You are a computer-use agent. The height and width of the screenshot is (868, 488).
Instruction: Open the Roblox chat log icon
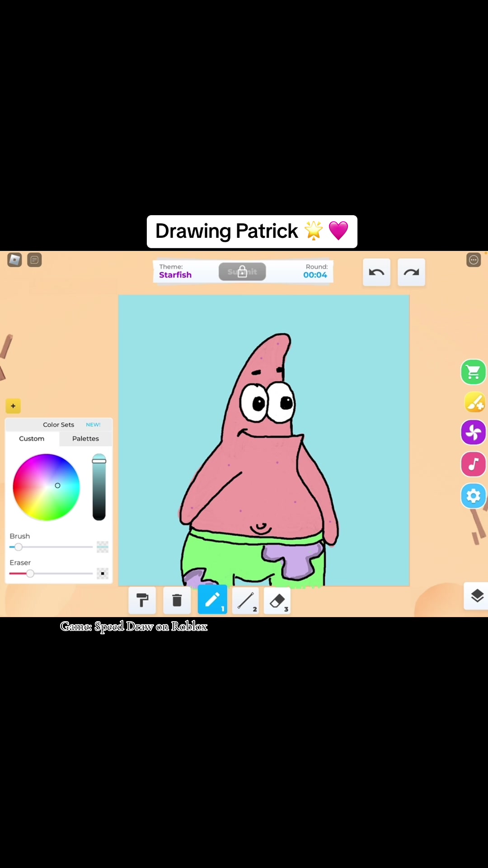click(x=34, y=260)
